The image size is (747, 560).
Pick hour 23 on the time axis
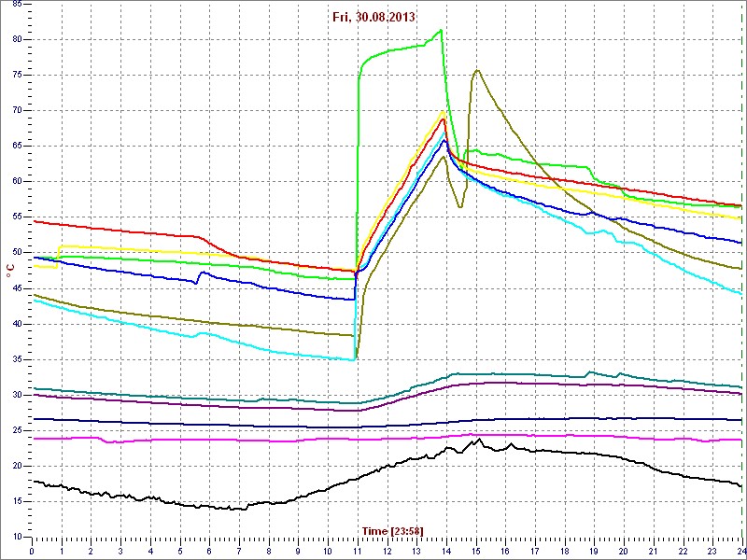point(712,551)
